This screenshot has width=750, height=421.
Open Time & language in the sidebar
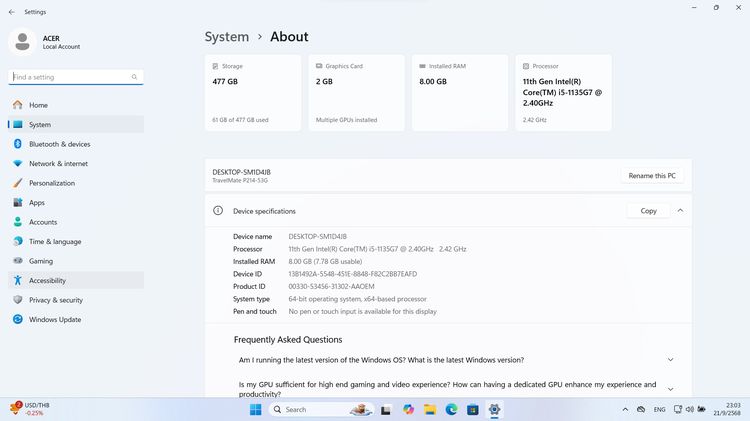55,241
